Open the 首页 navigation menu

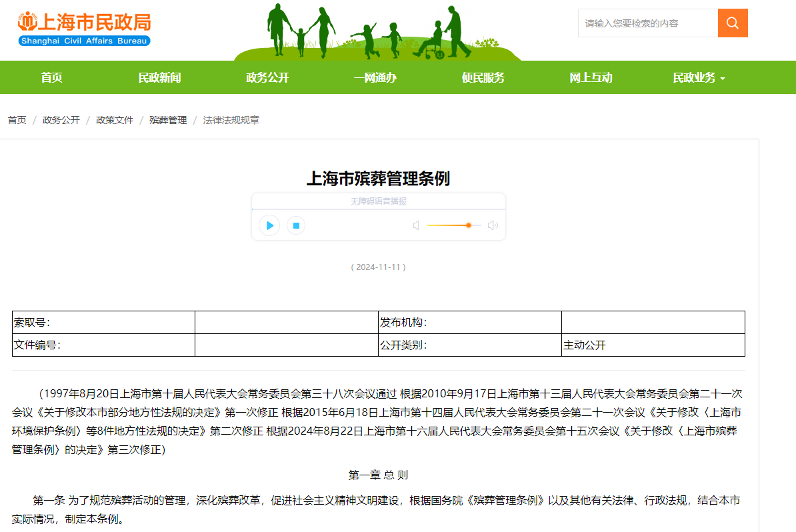54,77
